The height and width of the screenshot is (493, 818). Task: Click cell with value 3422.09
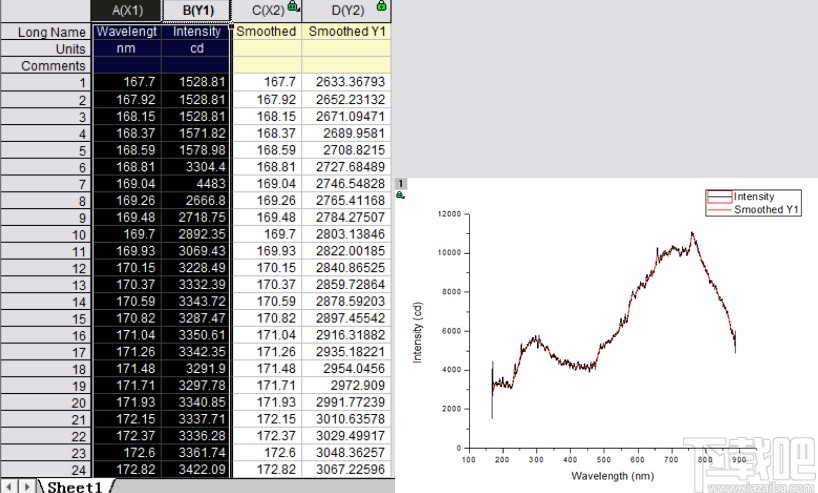tap(196, 469)
